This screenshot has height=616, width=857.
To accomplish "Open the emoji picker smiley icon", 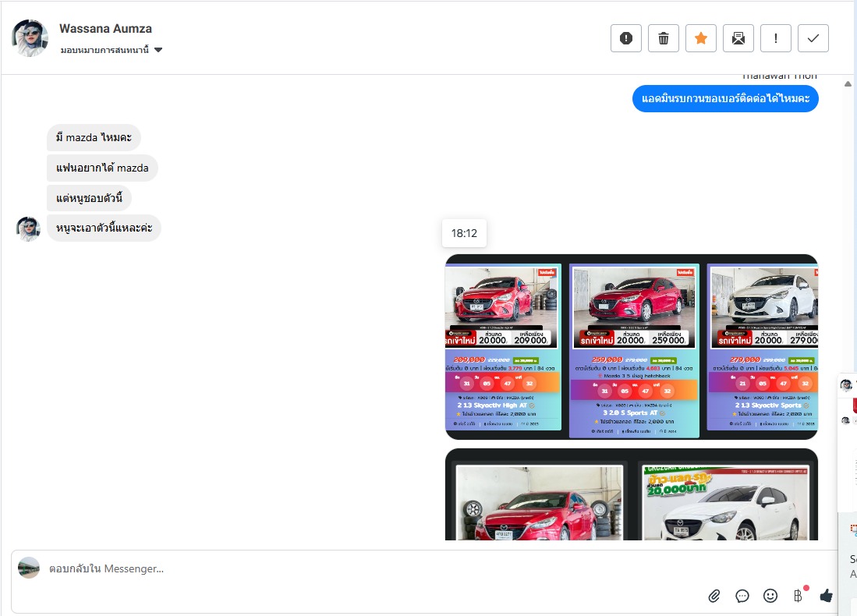I will click(x=770, y=596).
